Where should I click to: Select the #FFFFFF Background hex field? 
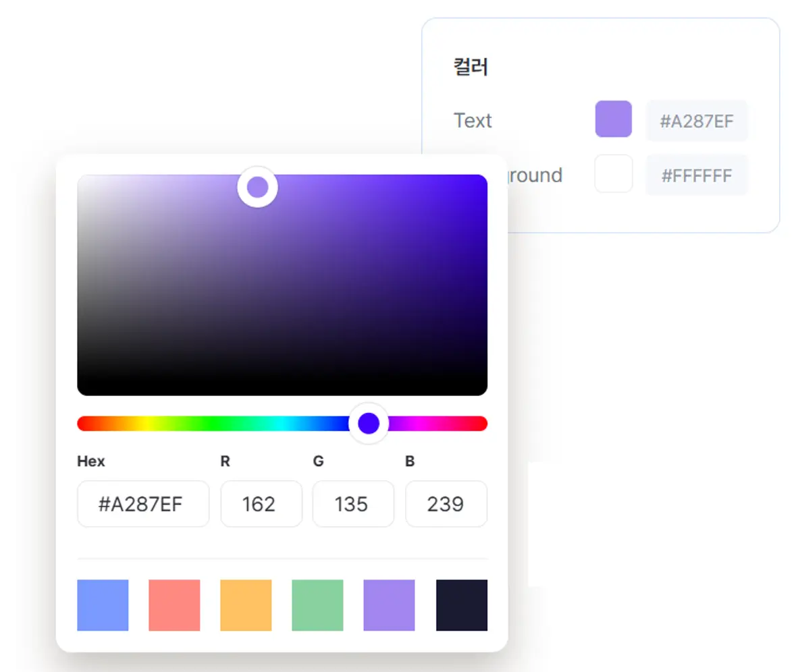[696, 175]
